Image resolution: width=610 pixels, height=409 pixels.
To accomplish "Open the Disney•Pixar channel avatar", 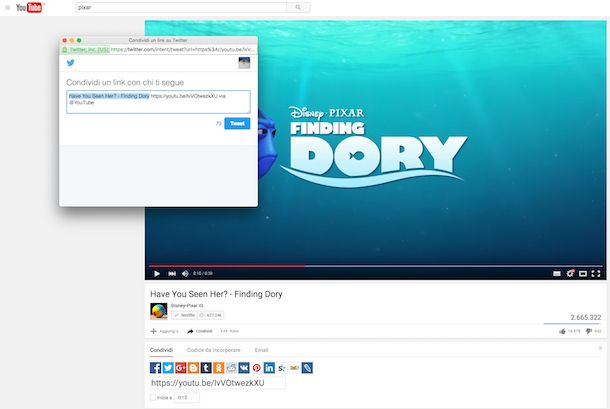I will pyautogui.click(x=159, y=311).
